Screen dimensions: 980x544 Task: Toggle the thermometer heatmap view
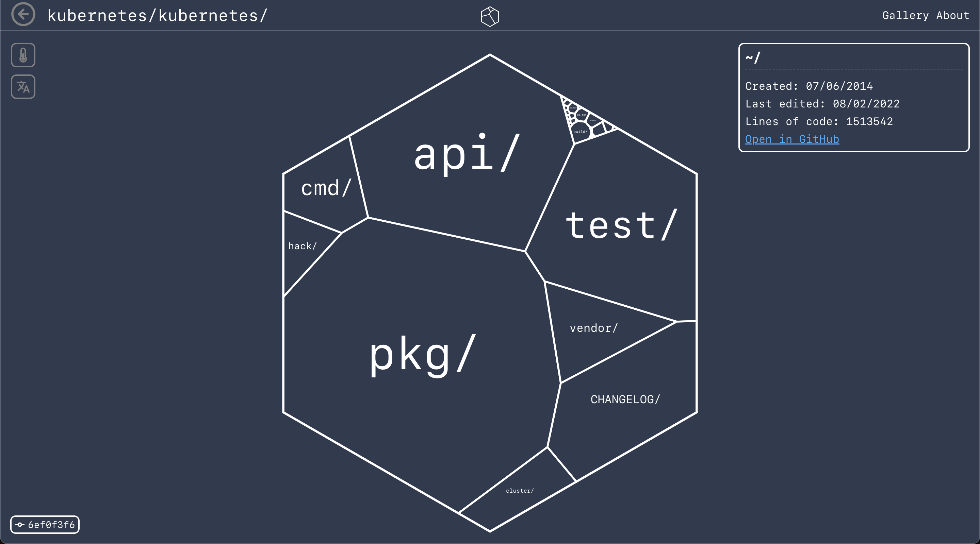click(x=23, y=55)
